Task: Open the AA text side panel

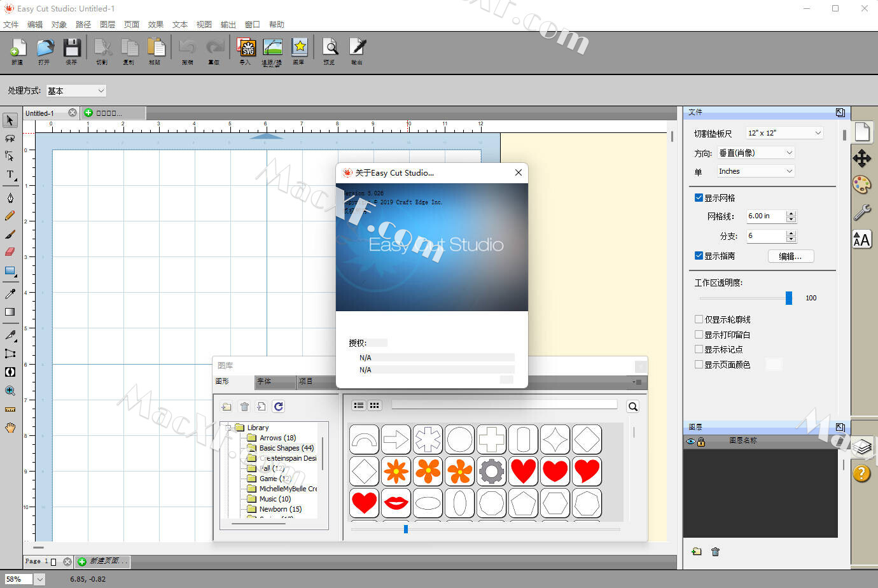Action: pos(861,239)
